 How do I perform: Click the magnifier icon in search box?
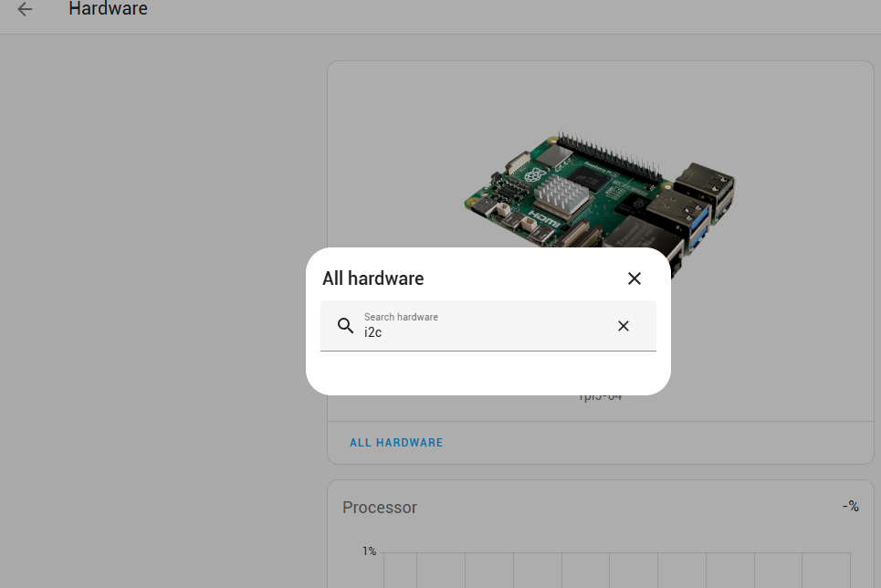coord(345,326)
